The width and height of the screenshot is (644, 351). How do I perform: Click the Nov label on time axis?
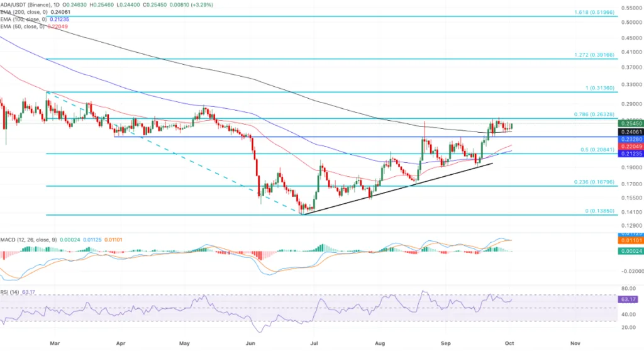[575, 343]
